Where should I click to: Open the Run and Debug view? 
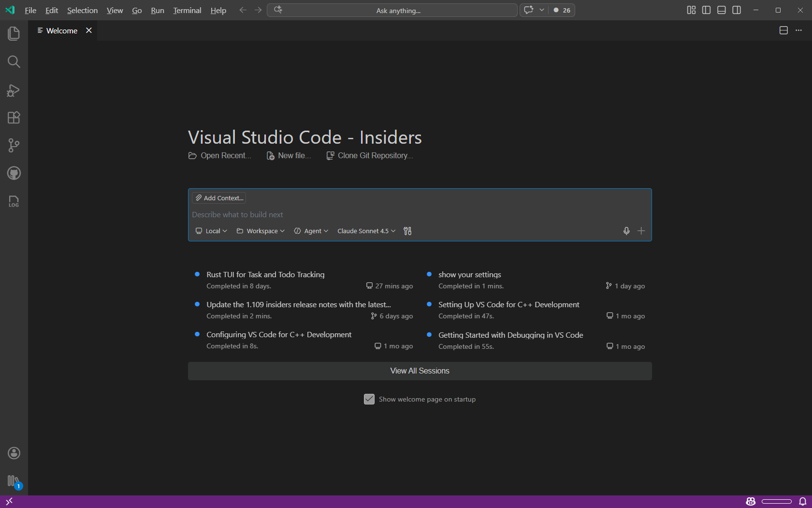point(14,90)
